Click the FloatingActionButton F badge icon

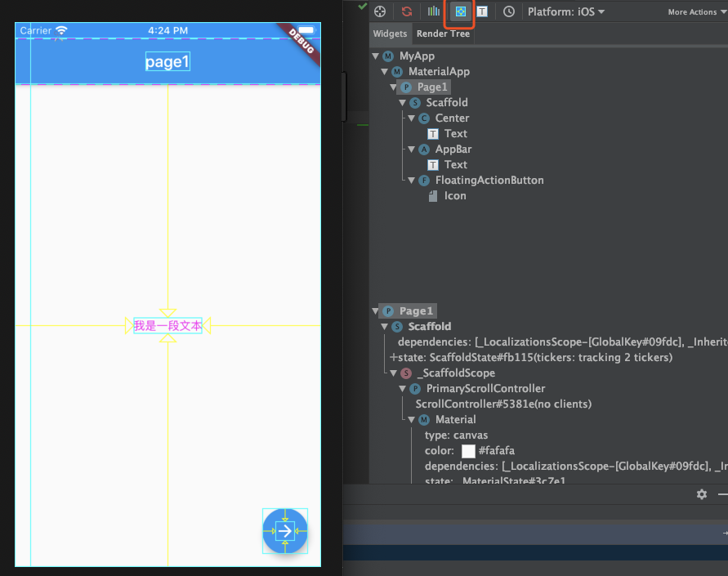(x=424, y=180)
